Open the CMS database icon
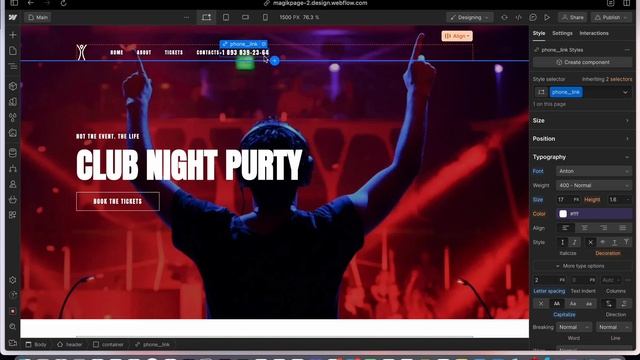This screenshot has width=640, height=360. [x=13, y=153]
